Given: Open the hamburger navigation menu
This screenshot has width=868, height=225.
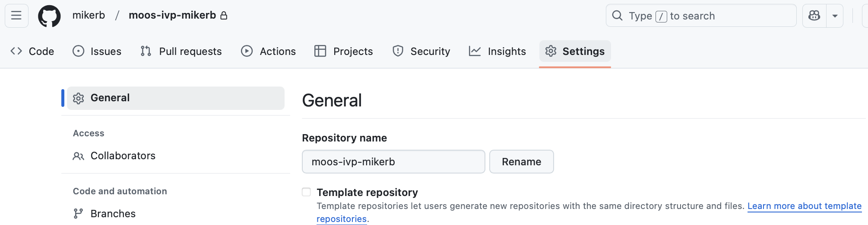Looking at the screenshot, I should point(16,16).
